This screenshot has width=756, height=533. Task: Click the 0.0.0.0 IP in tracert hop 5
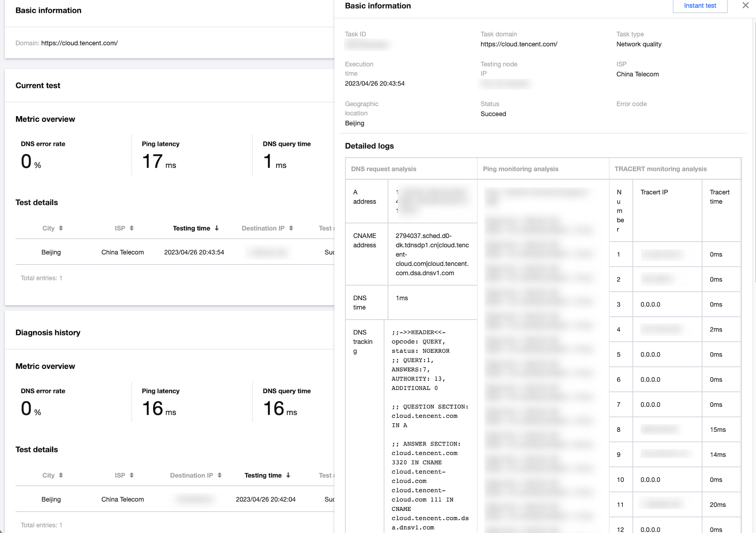click(x=650, y=354)
